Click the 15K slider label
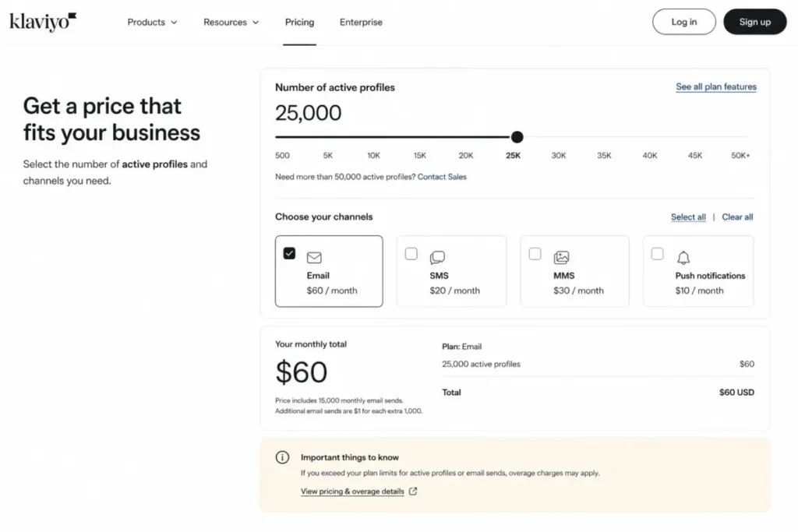798x532 pixels. coord(420,155)
